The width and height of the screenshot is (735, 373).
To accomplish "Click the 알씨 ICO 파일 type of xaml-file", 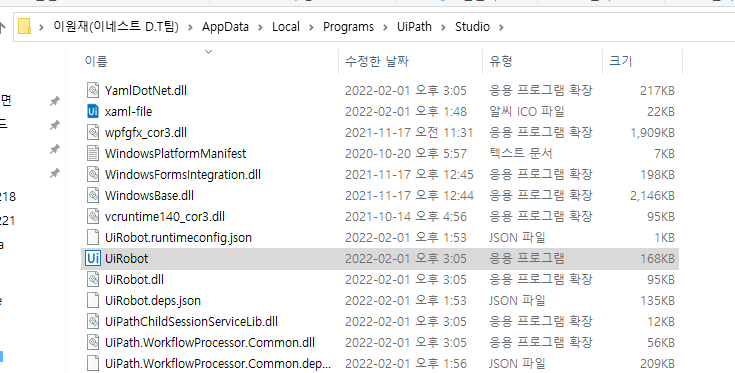I will [x=526, y=112].
